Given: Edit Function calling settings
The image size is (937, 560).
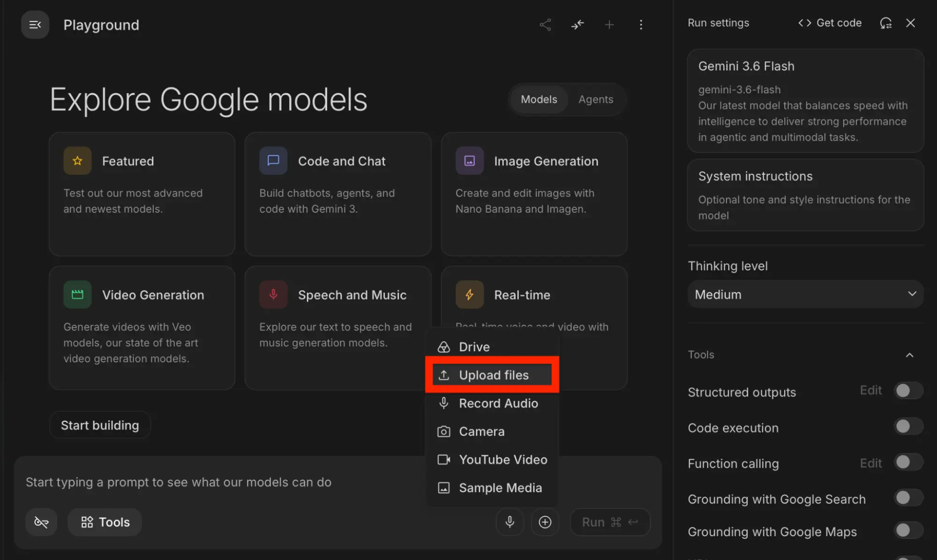Looking at the screenshot, I should (x=871, y=463).
